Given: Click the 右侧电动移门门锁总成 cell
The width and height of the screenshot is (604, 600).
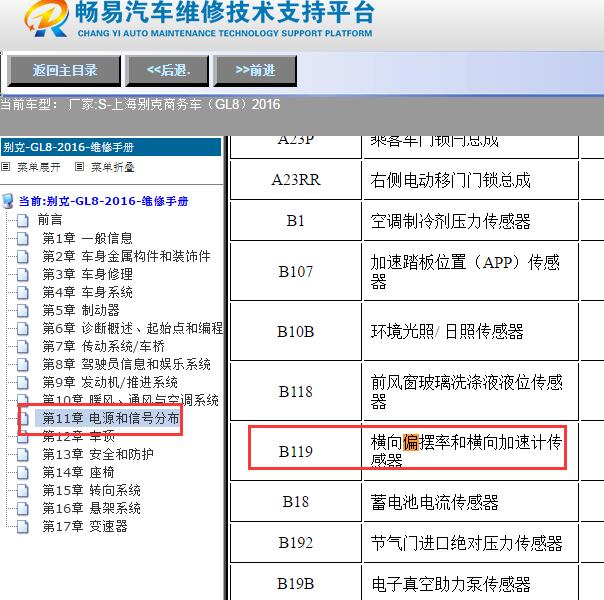Looking at the screenshot, I should click(471, 180).
